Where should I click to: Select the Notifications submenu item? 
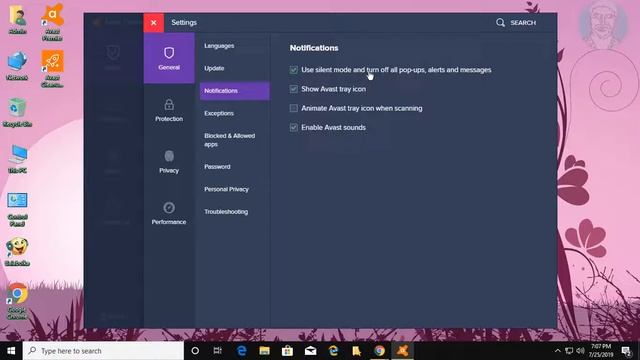coord(234,91)
